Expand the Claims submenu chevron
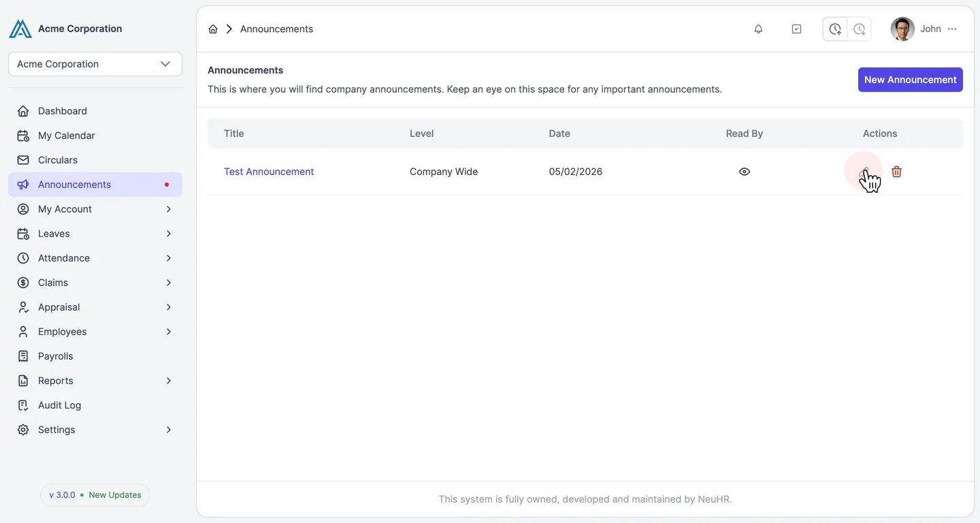Viewport: 980px width, 523px height. 169,283
